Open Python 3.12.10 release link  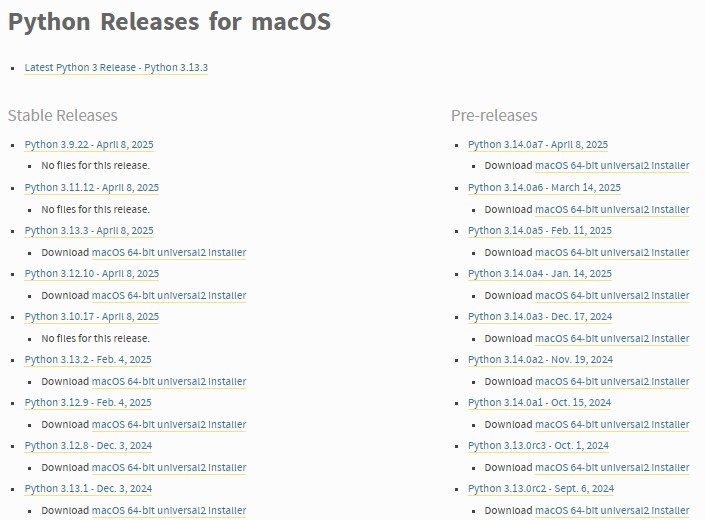(x=91, y=274)
